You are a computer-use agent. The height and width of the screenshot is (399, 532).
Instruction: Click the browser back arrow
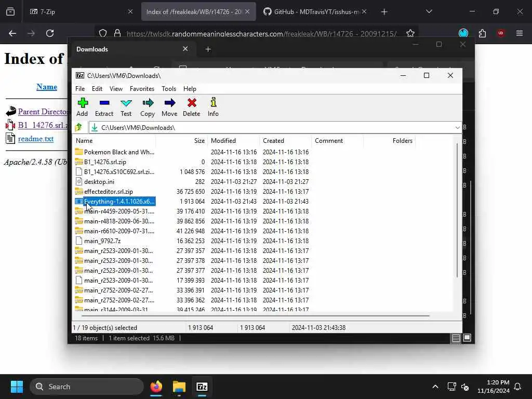[x=12, y=33]
